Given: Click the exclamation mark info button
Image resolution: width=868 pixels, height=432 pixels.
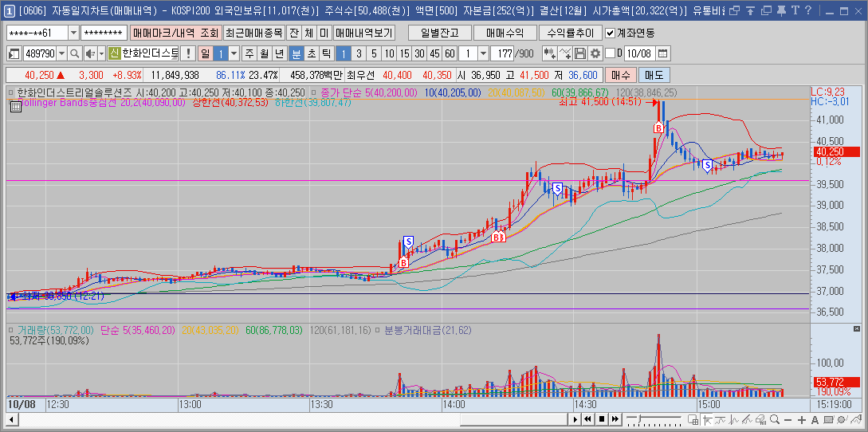Looking at the screenshot, I should pos(188,53).
